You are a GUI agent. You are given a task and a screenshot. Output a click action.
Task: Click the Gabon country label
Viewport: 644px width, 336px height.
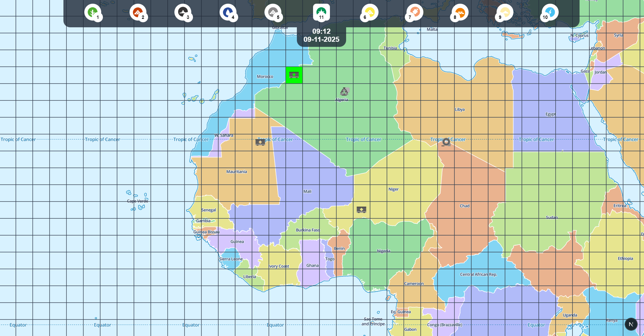point(411,330)
